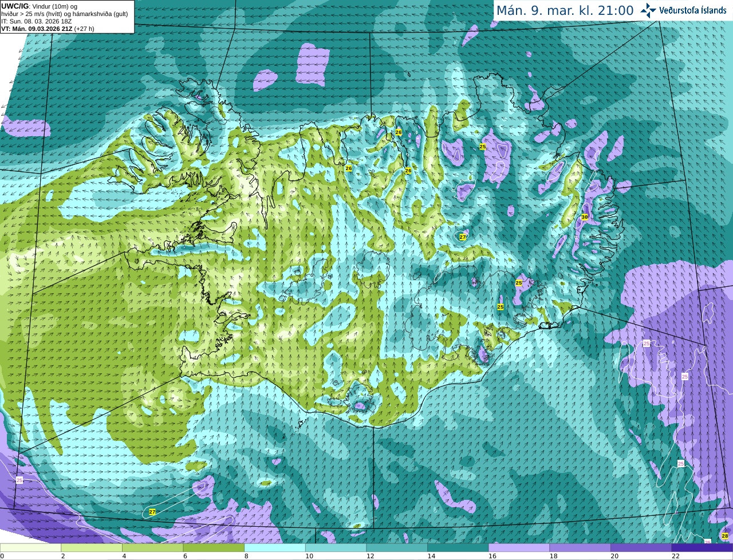Pick the 6–8 m/s olive green swatch
733x560 pixels.
coord(214,547)
